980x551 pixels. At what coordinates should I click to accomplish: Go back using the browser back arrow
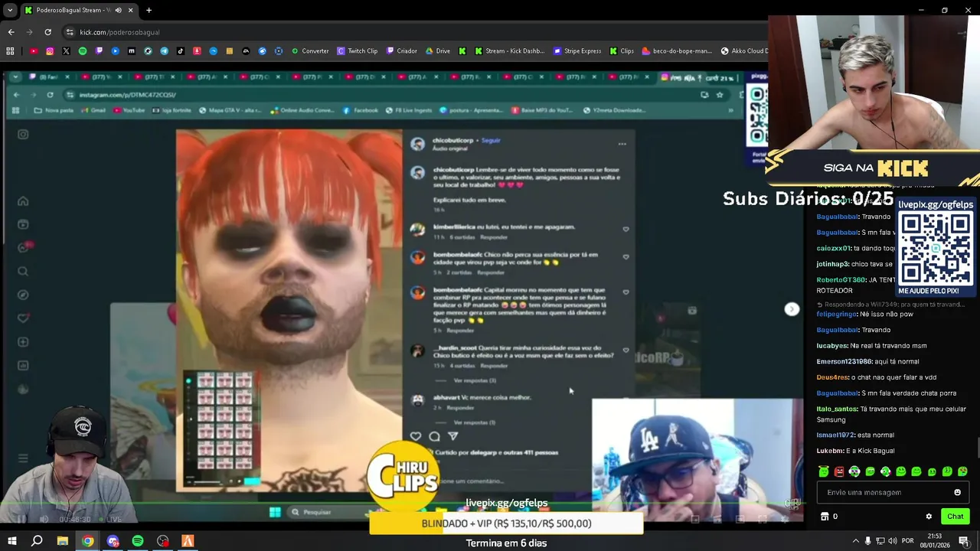coord(11,32)
